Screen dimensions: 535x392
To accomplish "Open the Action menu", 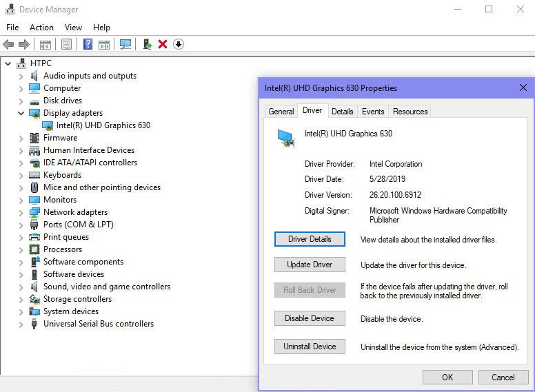I will [41, 28].
